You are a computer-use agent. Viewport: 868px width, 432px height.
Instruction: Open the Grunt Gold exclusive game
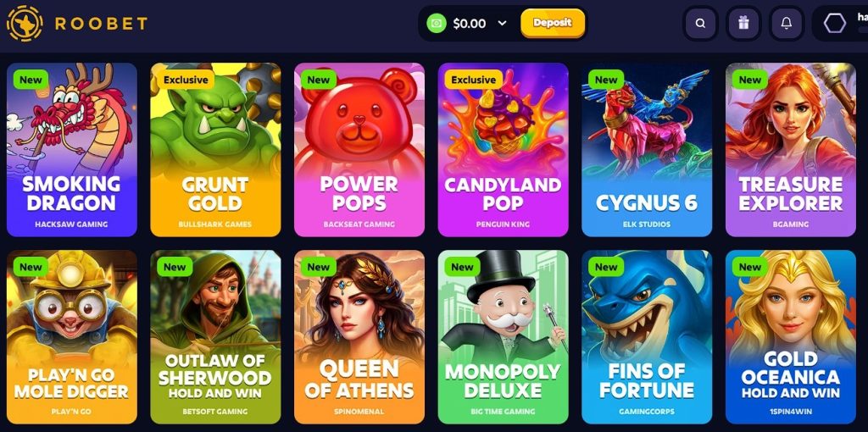[x=215, y=149]
